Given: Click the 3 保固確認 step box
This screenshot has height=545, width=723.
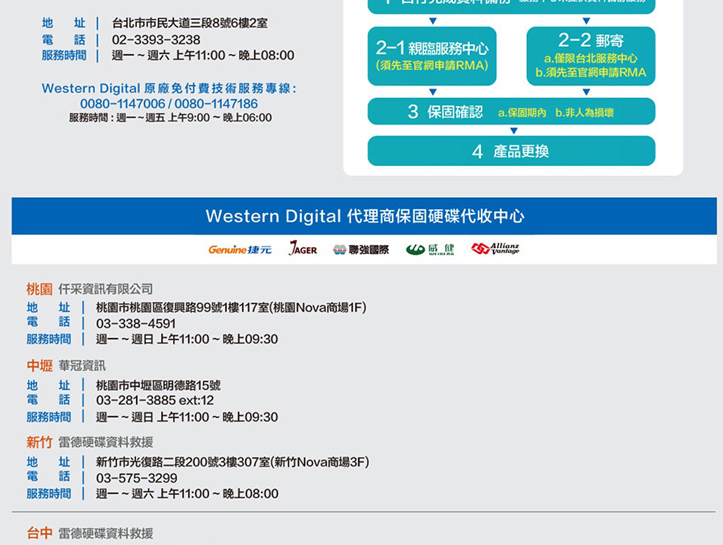Looking at the screenshot, I should [x=511, y=112].
